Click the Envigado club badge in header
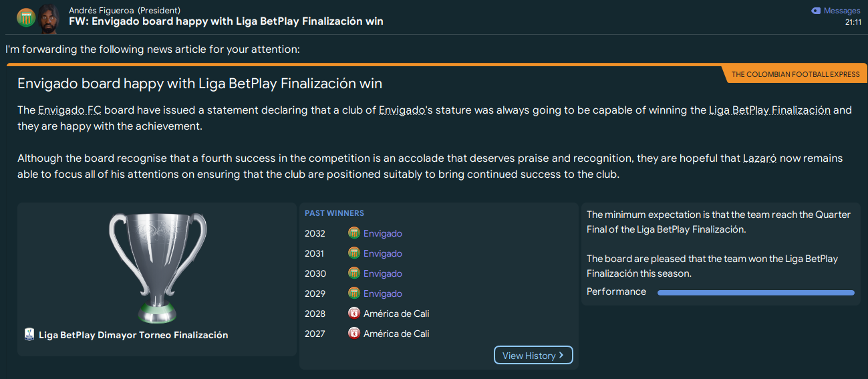The width and height of the screenshot is (868, 379). pos(26,18)
